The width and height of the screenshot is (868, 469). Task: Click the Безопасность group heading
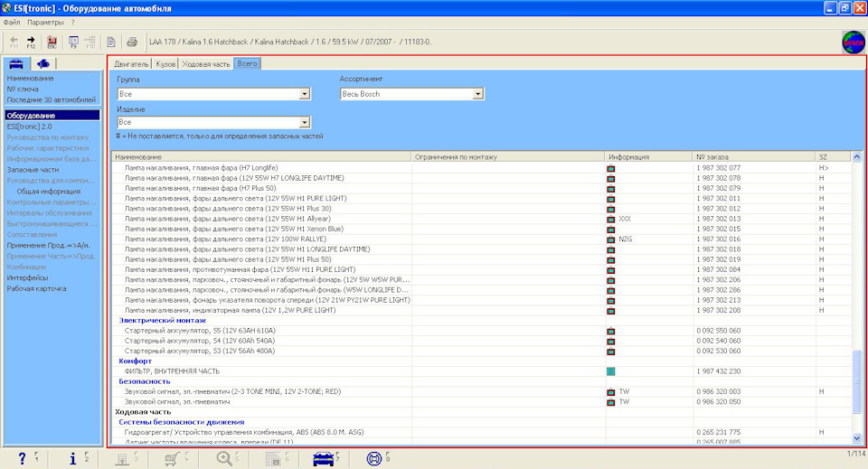tap(145, 381)
